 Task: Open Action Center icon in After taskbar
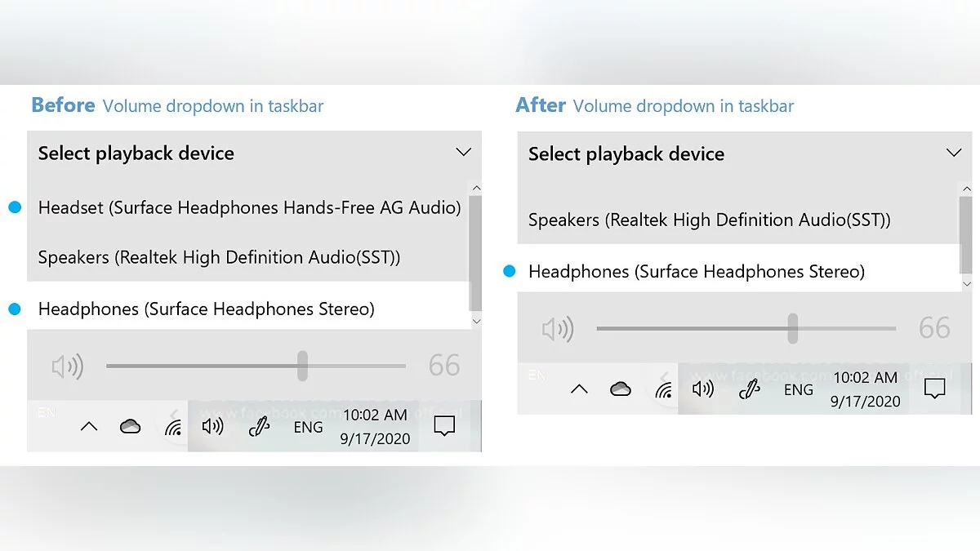click(x=934, y=389)
